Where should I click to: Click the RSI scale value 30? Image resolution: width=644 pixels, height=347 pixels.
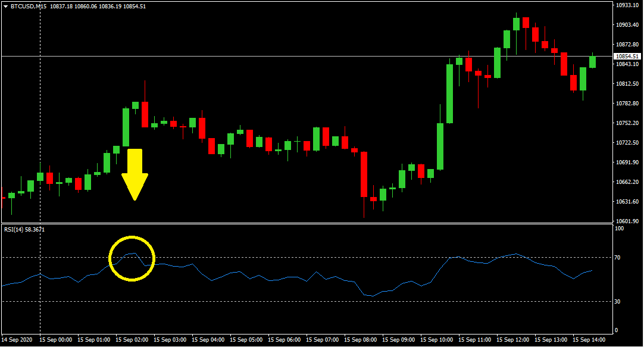point(618,301)
